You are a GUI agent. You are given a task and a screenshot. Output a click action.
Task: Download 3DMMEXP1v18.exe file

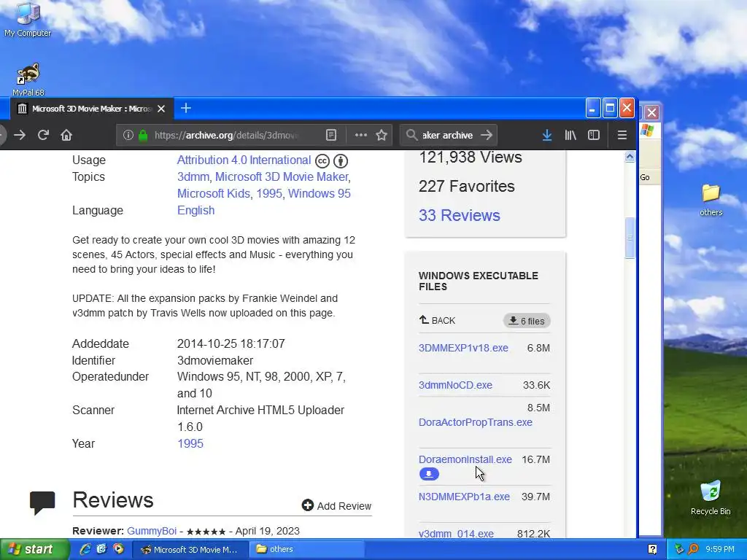463,348
